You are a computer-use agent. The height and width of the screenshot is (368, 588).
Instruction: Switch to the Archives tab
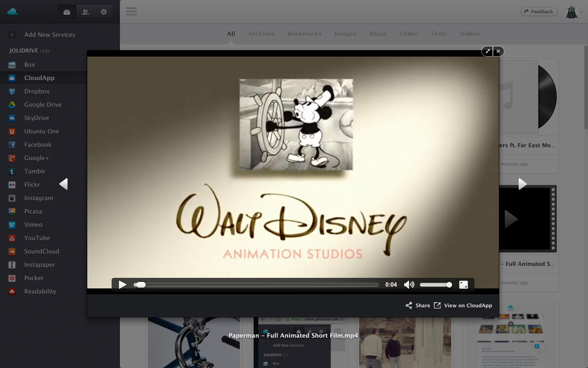pos(261,34)
